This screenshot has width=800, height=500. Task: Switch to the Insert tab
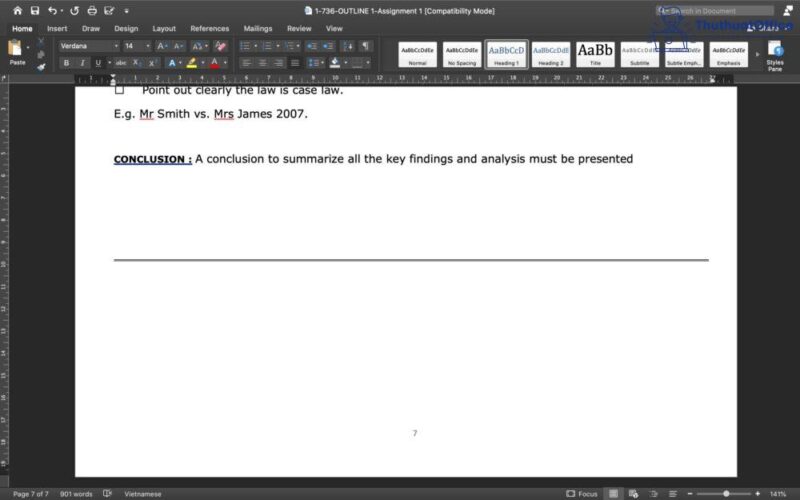point(57,29)
